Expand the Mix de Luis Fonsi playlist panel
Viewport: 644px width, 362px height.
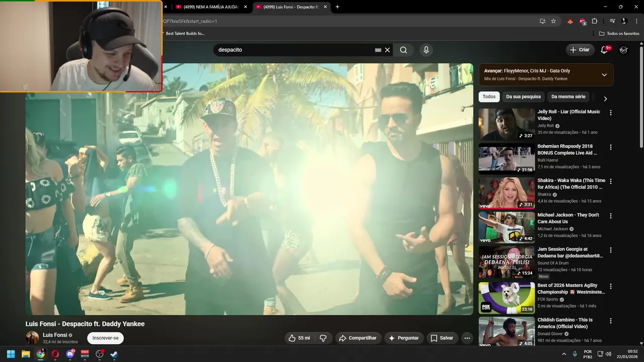click(604, 75)
